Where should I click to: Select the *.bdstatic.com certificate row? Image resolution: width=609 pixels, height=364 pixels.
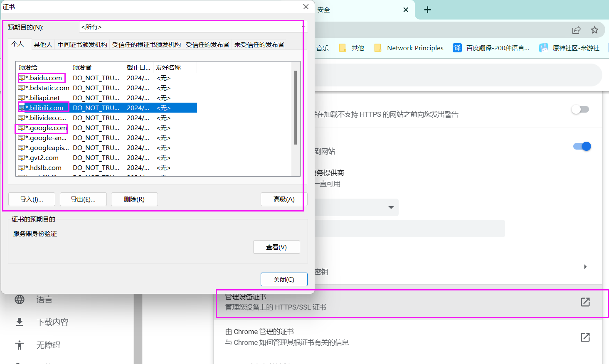click(x=107, y=88)
